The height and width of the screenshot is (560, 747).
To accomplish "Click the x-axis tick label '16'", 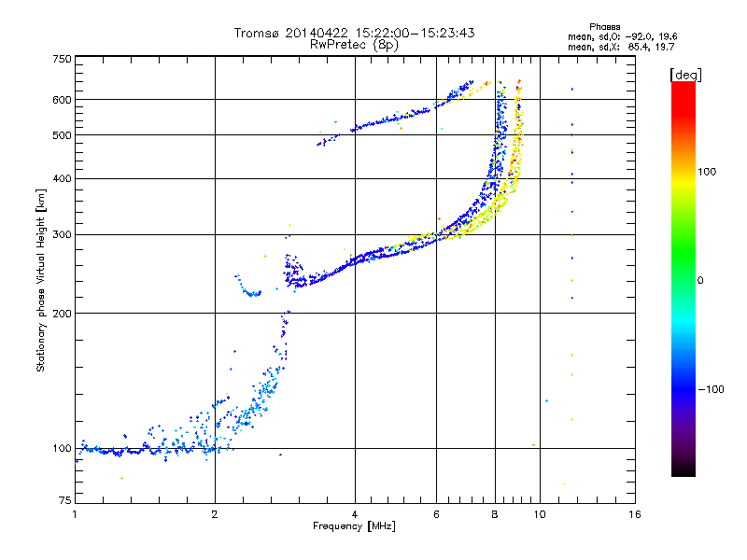I will click(635, 514).
